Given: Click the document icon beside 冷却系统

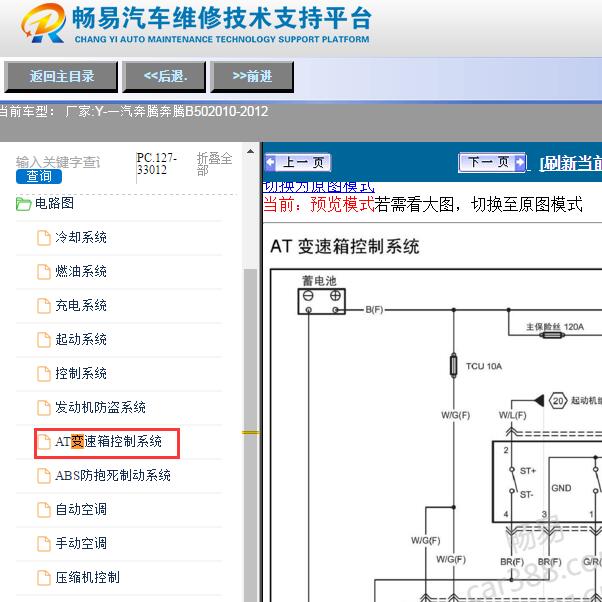Looking at the screenshot, I should tap(44, 238).
